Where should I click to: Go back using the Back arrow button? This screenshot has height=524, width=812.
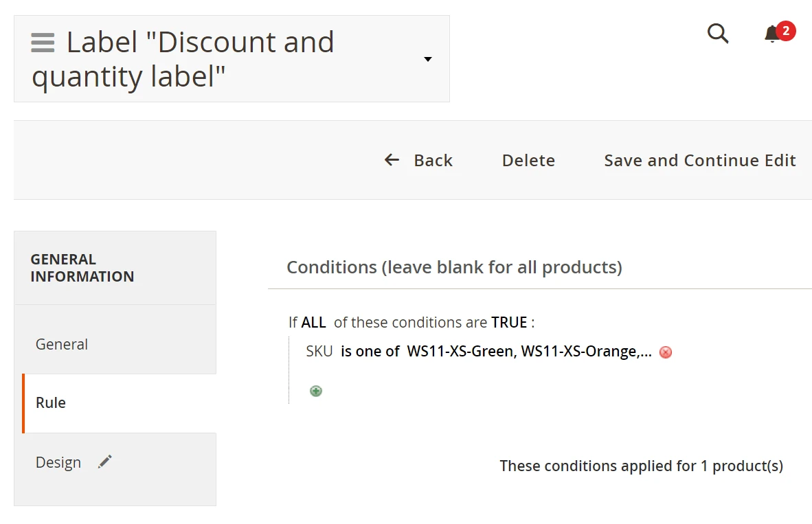tap(418, 161)
